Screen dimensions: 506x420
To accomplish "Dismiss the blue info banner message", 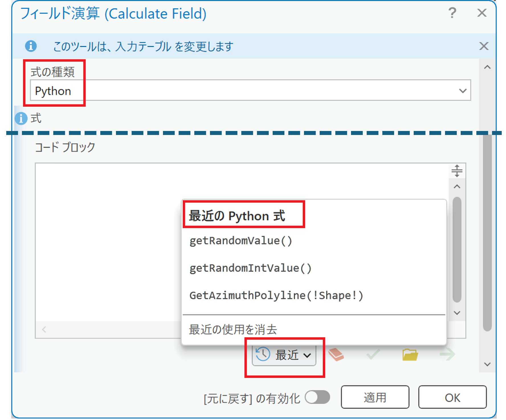I will click(x=483, y=46).
